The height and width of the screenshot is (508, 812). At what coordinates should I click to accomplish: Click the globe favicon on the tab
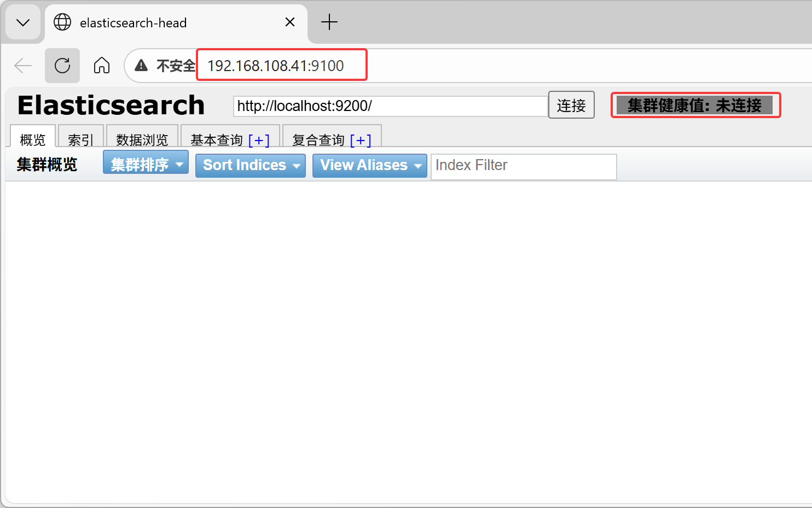click(x=62, y=22)
